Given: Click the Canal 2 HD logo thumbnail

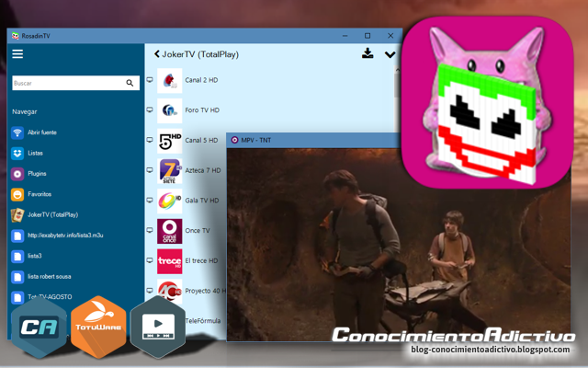Looking at the screenshot, I should (x=169, y=80).
